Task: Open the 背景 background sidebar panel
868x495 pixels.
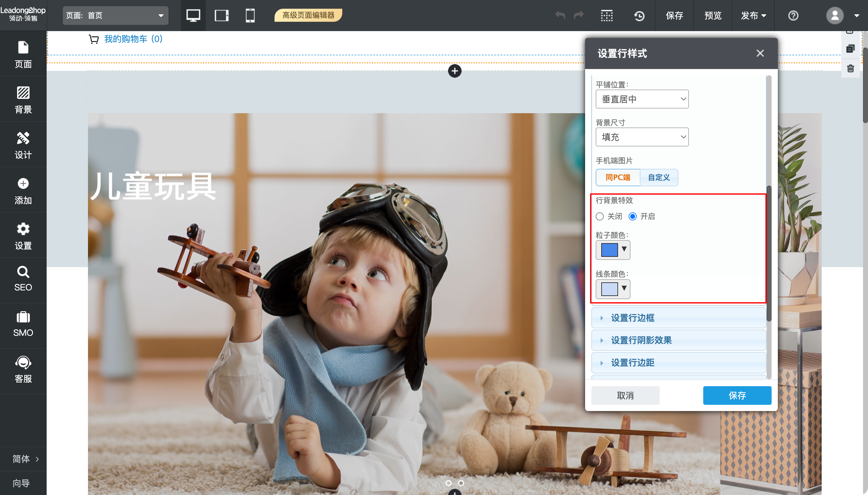Action: tap(23, 99)
